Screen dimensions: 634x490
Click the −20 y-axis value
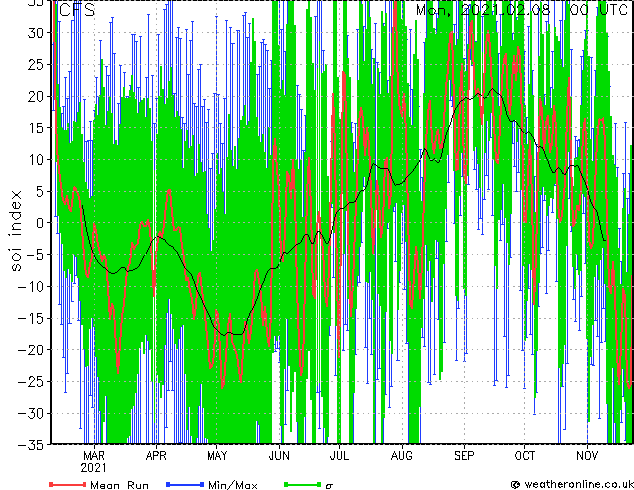coord(31,350)
